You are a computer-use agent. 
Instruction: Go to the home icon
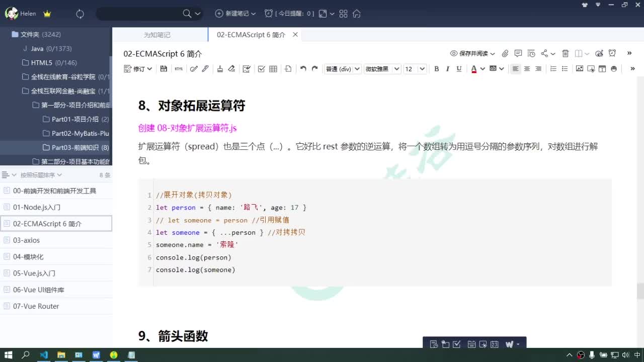click(x=357, y=14)
